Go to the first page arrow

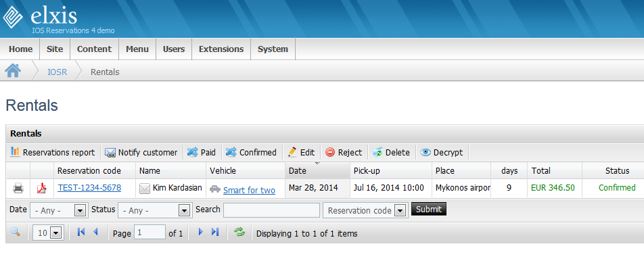coord(81,232)
